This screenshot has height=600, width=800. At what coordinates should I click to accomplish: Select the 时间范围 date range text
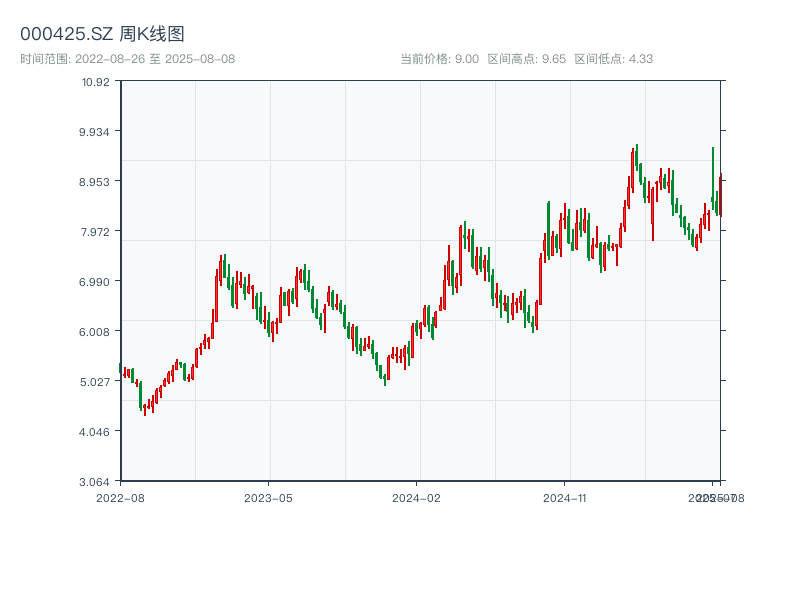tap(127, 59)
